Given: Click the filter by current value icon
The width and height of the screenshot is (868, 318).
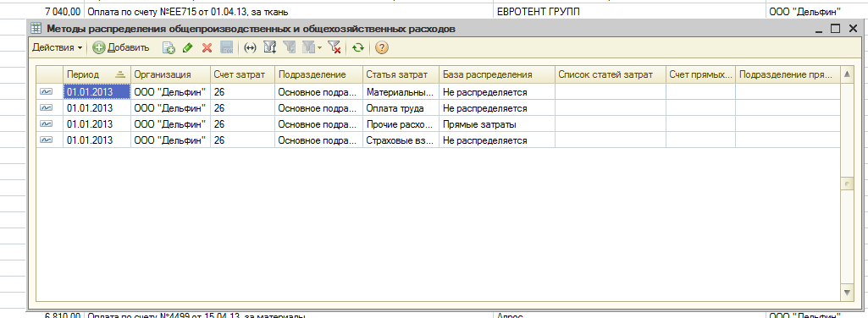Looking at the screenshot, I should [x=289, y=48].
